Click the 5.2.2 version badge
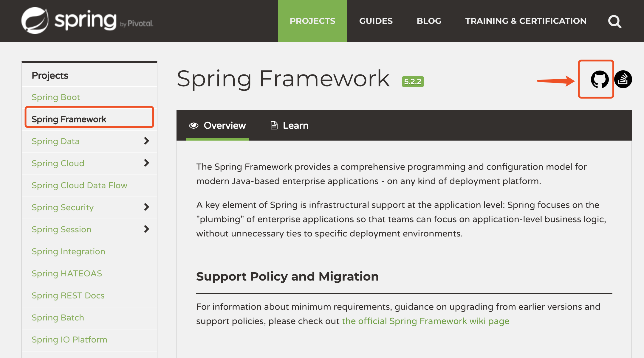 413,82
